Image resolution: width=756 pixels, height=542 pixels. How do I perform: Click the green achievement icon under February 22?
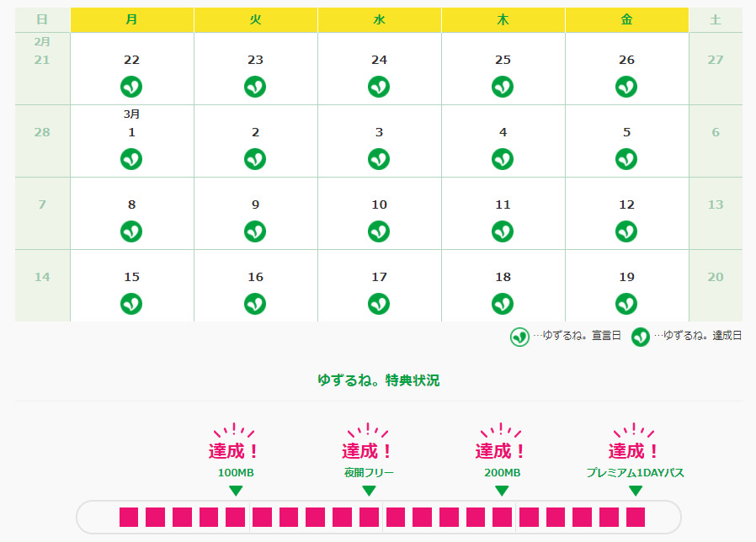coord(131,87)
